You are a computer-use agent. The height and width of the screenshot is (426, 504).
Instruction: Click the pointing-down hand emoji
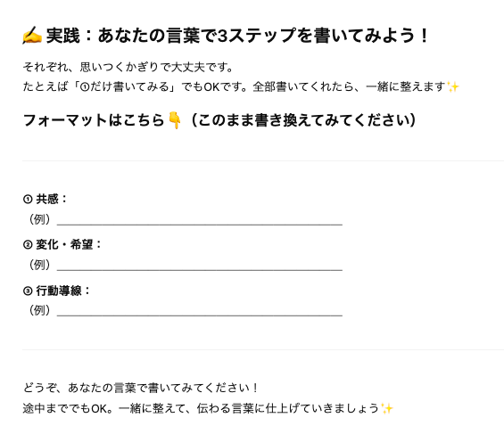(175, 120)
